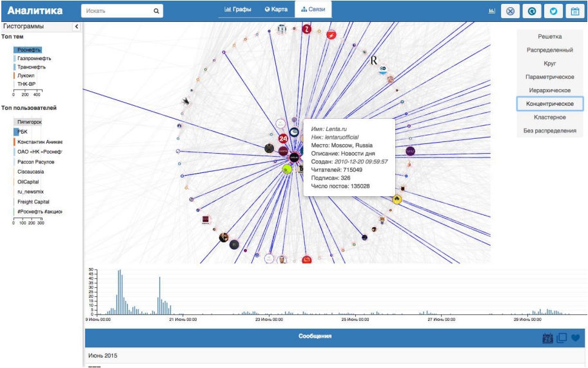Select the ОАО «НК «Роснефть user row
588x368 pixels.
[x=38, y=152]
